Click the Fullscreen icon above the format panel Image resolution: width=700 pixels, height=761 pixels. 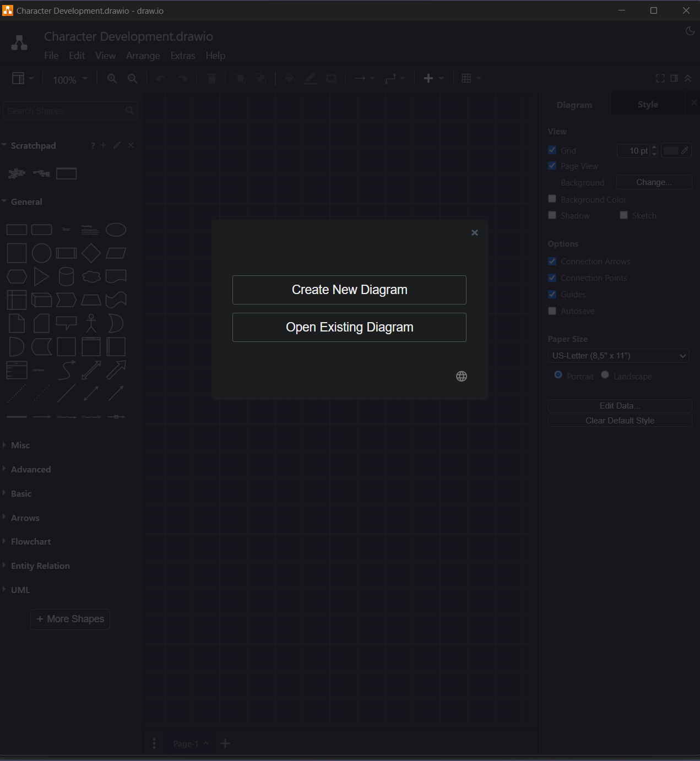[660, 78]
